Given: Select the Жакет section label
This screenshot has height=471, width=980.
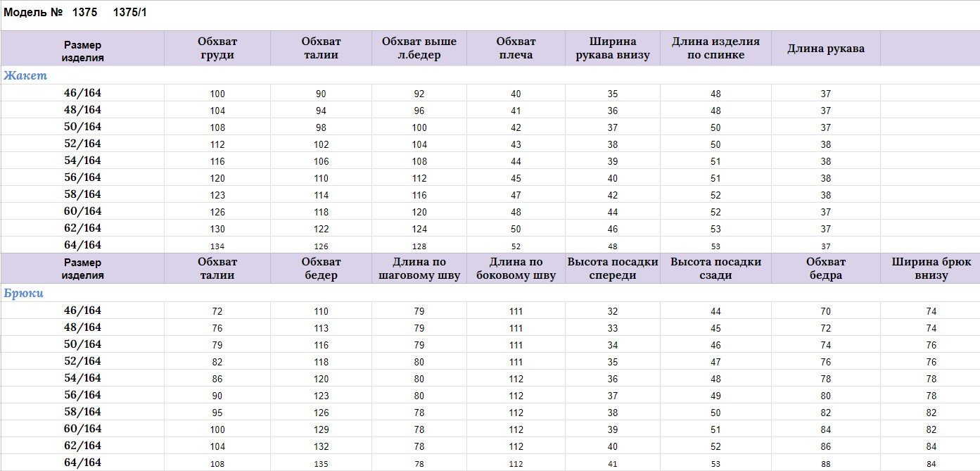Looking at the screenshot, I should pyautogui.click(x=25, y=75).
